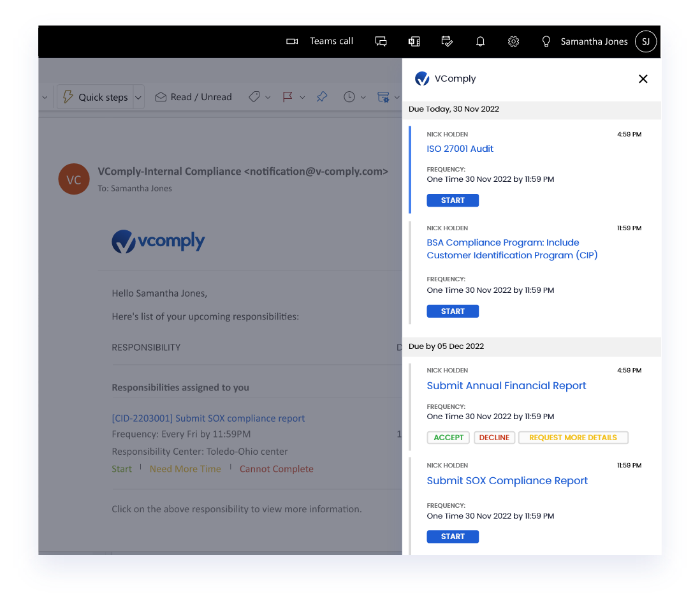Pin the email with pin icon
Viewport: 700px width, 606px height.
pyautogui.click(x=322, y=97)
